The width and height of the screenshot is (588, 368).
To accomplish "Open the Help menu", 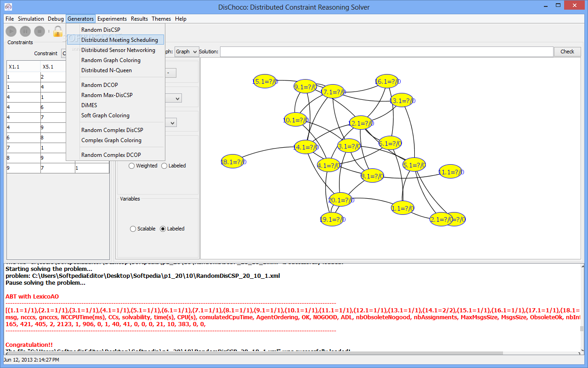I will (x=181, y=19).
